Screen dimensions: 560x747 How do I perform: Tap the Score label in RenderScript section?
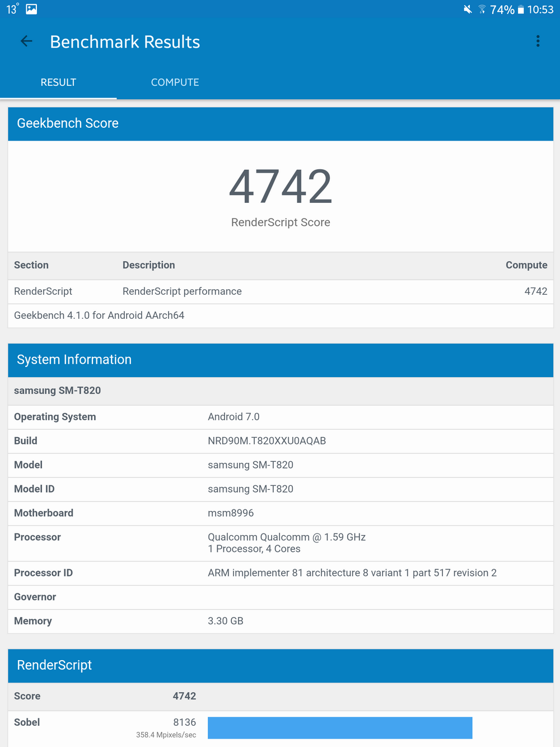click(x=27, y=697)
